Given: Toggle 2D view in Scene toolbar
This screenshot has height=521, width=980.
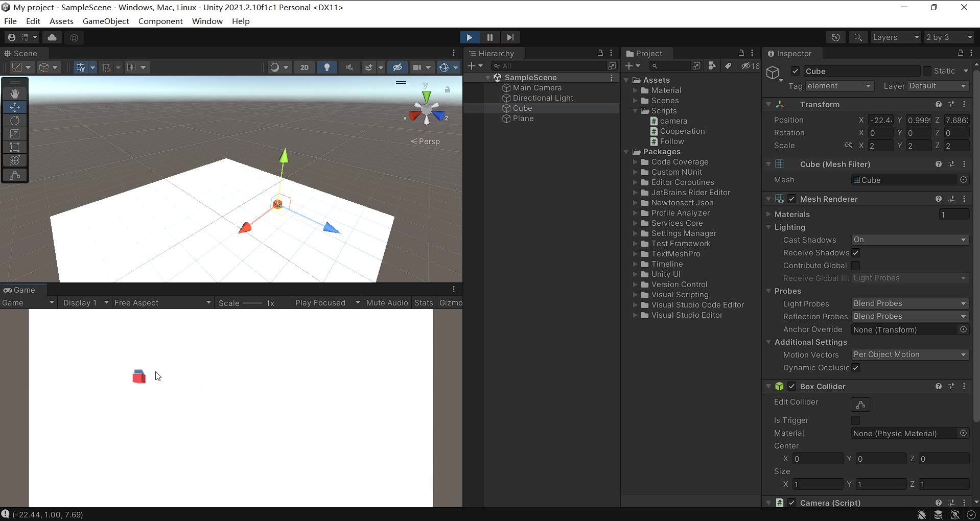Looking at the screenshot, I should [305, 67].
